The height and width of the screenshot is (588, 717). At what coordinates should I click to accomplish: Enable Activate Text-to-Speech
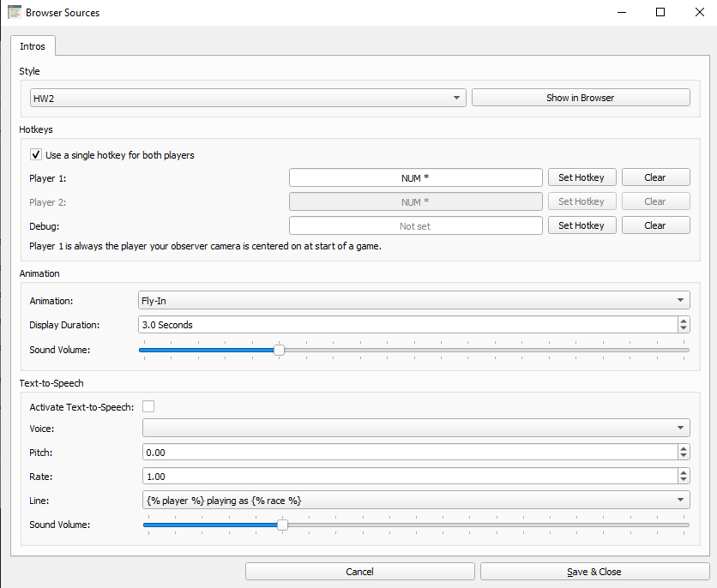click(148, 406)
